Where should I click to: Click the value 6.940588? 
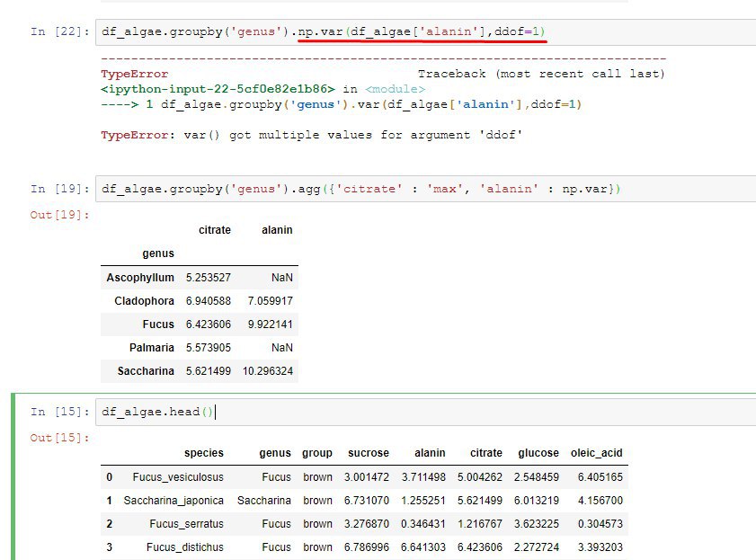coord(209,301)
